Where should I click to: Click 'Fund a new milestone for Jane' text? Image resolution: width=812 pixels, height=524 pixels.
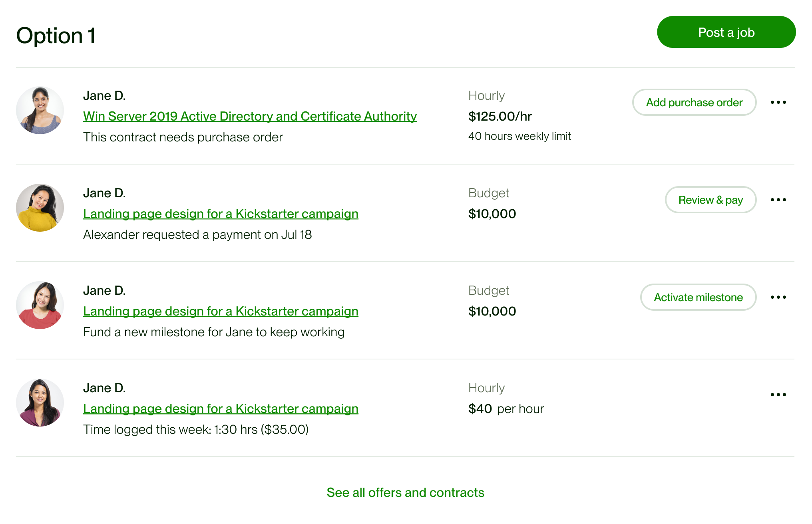point(214,332)
